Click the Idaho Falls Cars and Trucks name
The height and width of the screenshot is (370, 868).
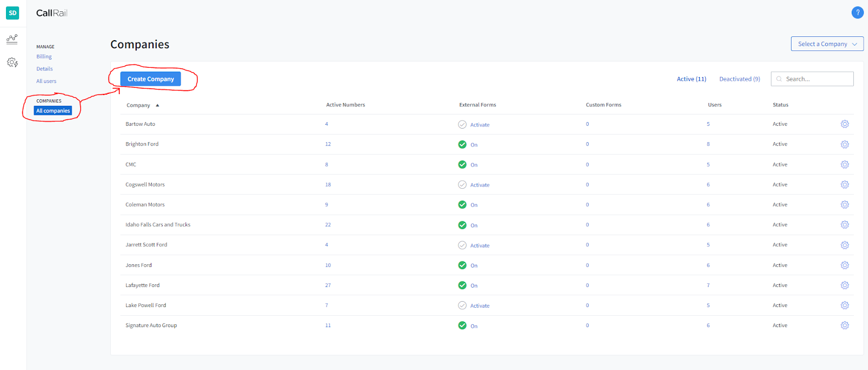[x=158, y=225]
